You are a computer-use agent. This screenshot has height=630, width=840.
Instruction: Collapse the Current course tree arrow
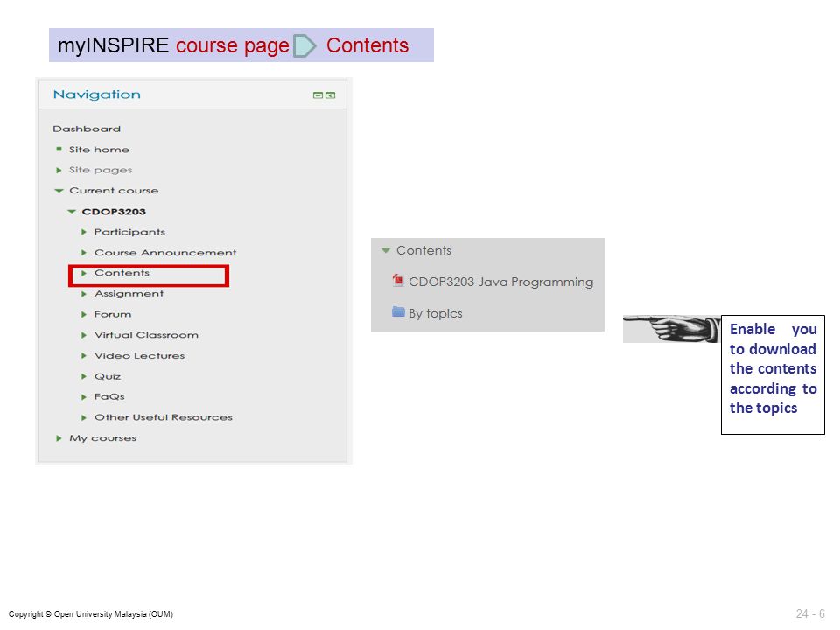pyautogui.click(x=59, y=191)
